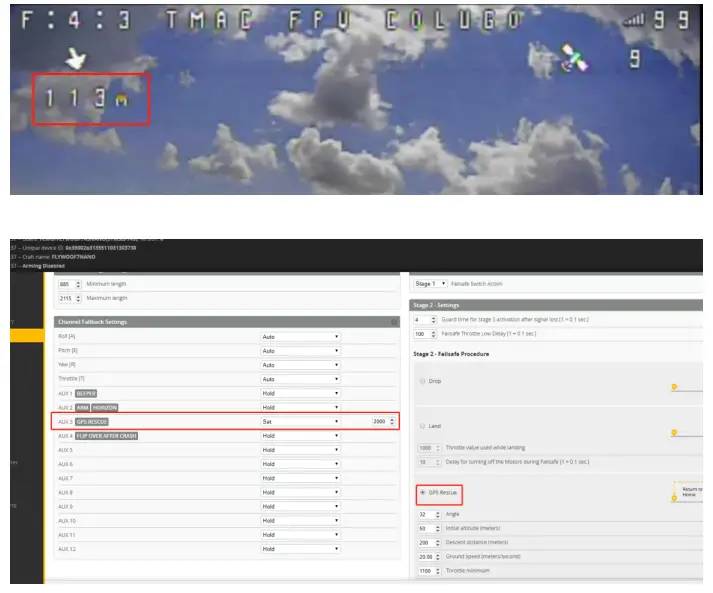713x593 pixels.
Task: Open the AUX 6 fallback dropdown
Action: [x=301, y=464]
